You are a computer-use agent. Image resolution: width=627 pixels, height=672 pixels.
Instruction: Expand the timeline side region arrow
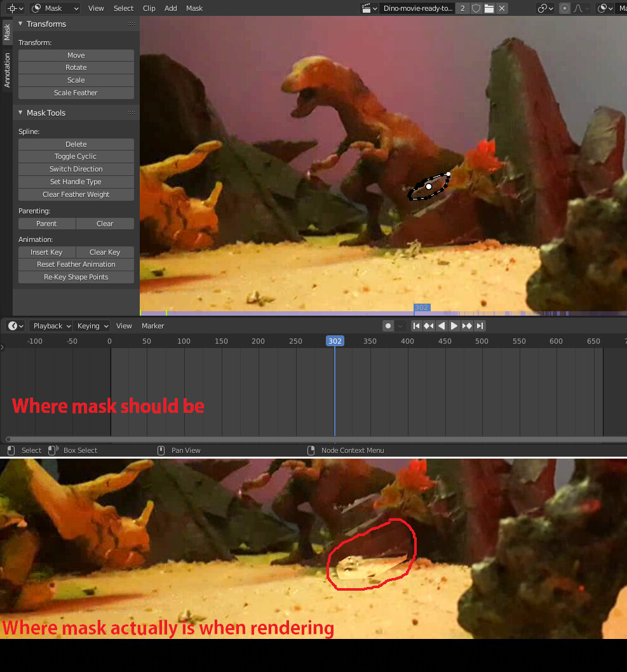point(2,347)
